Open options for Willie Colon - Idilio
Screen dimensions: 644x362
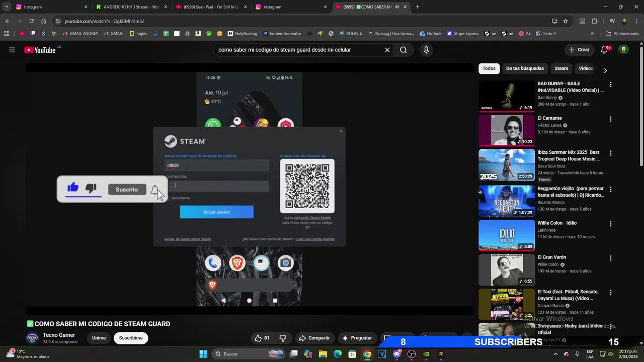(x=611, y=224)
